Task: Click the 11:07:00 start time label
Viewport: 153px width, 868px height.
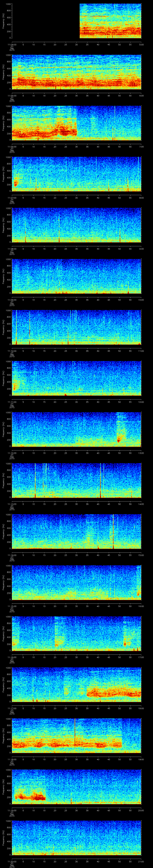Action: [12, 198]
